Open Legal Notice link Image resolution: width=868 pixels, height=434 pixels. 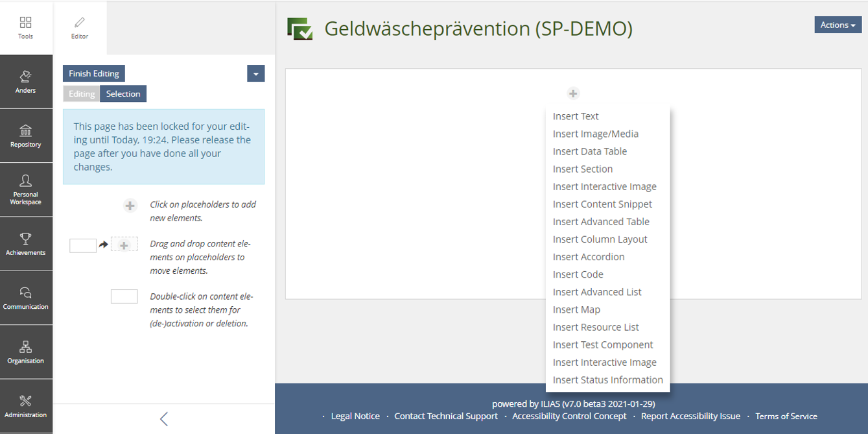[x=355, y=416]
